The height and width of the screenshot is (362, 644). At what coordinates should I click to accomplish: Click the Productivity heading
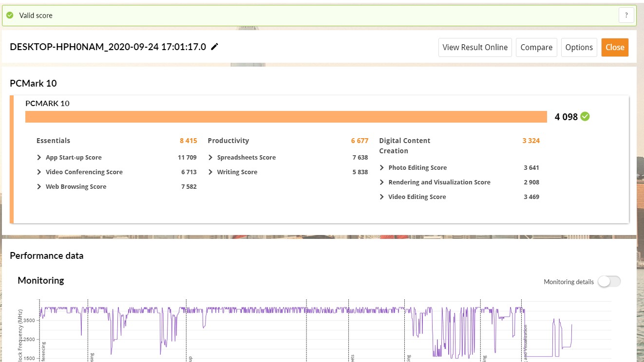228,141
